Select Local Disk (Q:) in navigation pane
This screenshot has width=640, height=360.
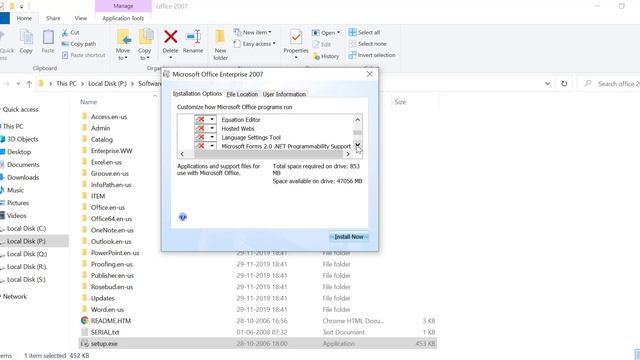[27, 254]
